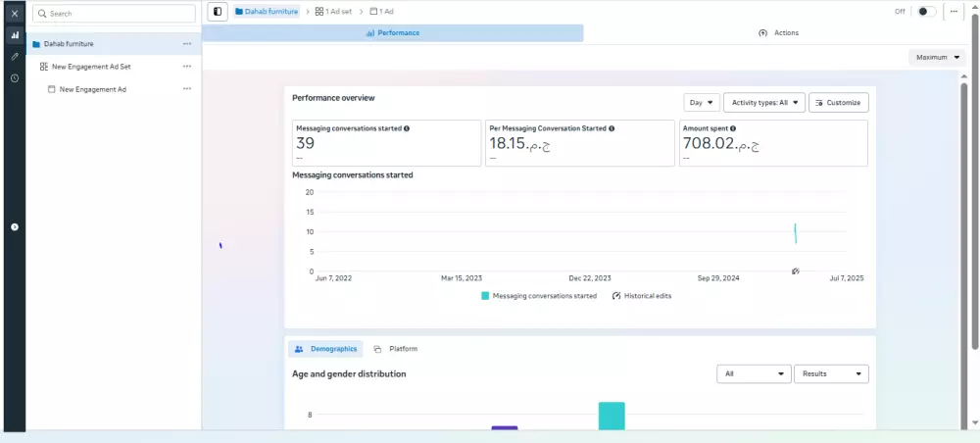Open the chart performance view icon
The width and height of the screenshot is (980, 443).
point(15,35)
